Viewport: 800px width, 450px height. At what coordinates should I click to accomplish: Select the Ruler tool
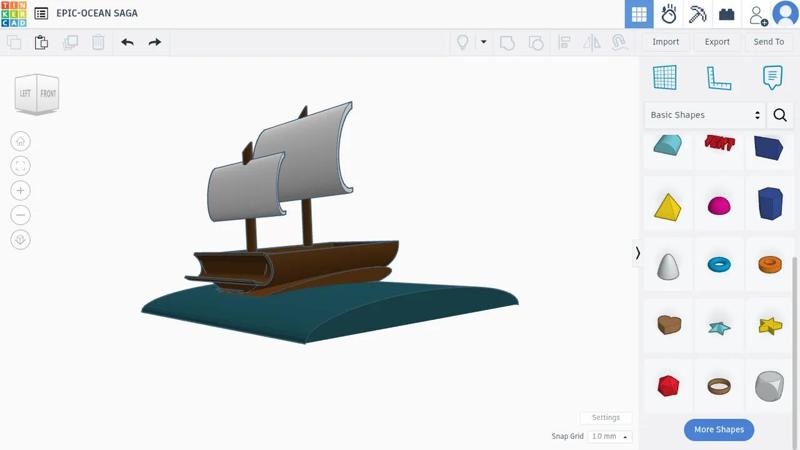[x=719, y=78]
